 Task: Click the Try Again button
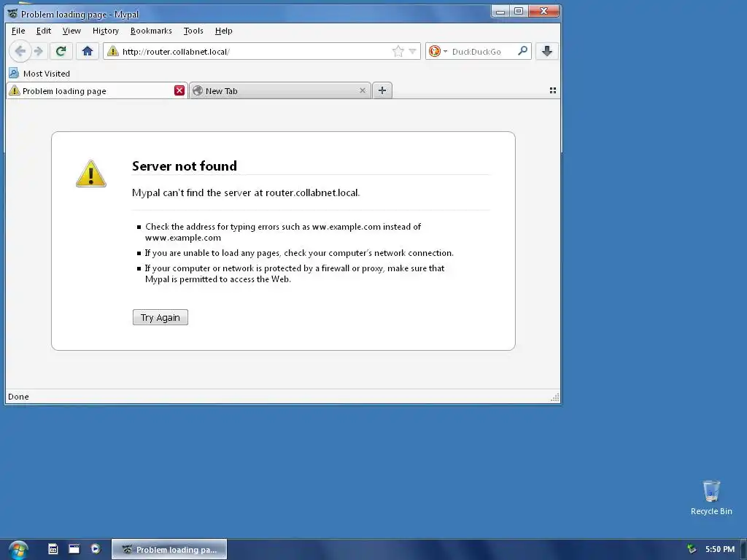[160, 317]
